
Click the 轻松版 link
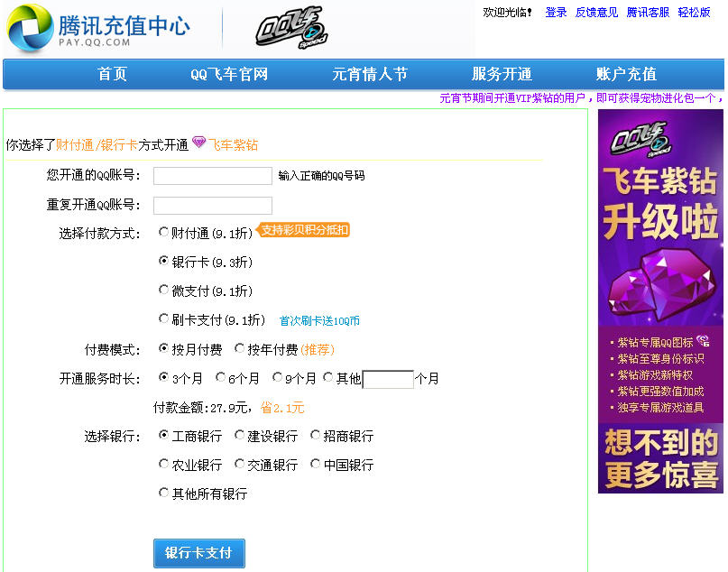point(694,13)
